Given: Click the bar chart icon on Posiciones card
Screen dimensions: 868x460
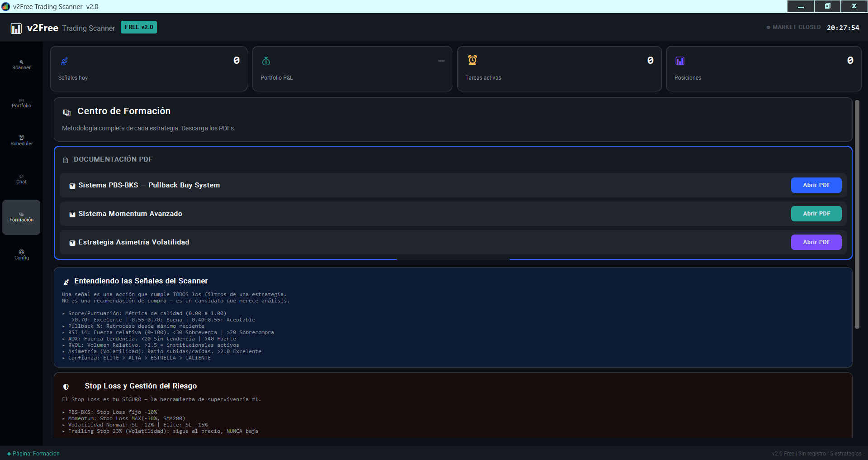Looking at the screenshot, I should tap(680, 60).
